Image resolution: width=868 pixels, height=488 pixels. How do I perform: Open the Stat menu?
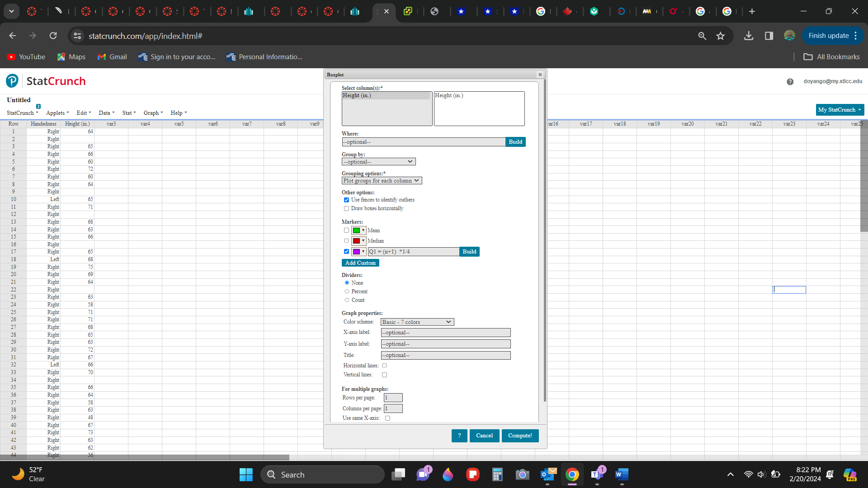(129, 113)
